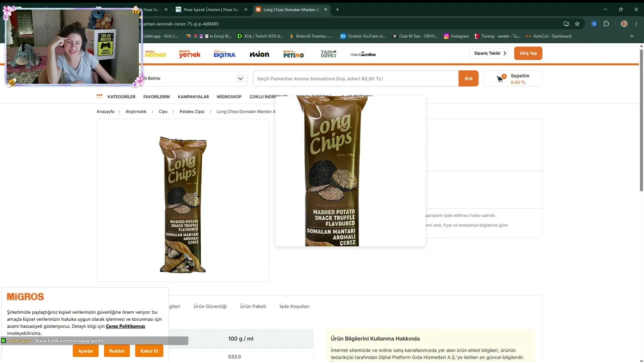Screen dimensions: 644x362
Task: Open the AutoCut - Dashboard bookmark
Action: 548,36
